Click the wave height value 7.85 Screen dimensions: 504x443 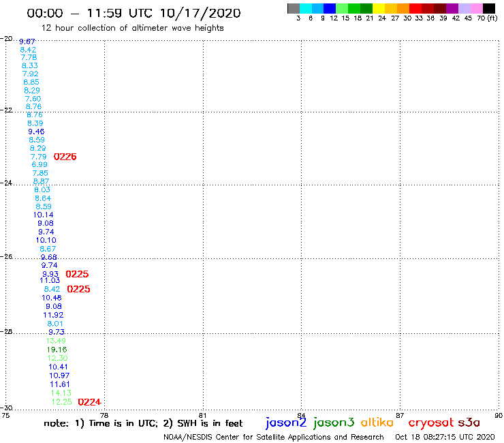40,173
